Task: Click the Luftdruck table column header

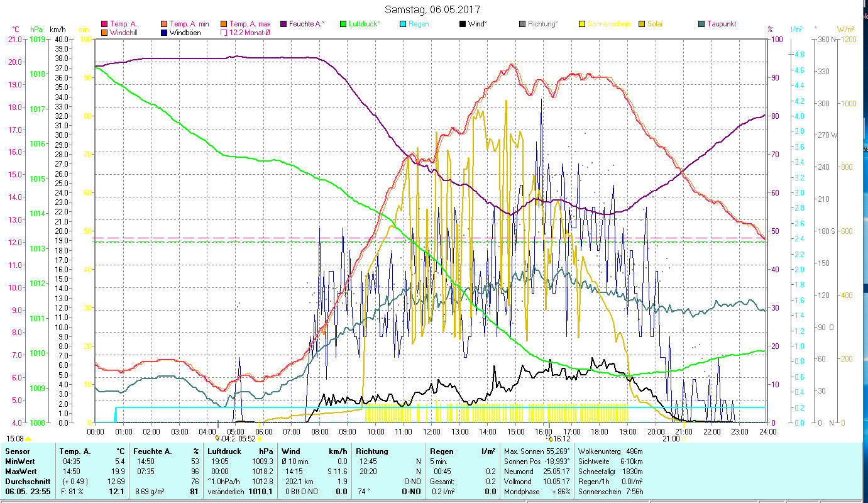Action: click(224, 451)
